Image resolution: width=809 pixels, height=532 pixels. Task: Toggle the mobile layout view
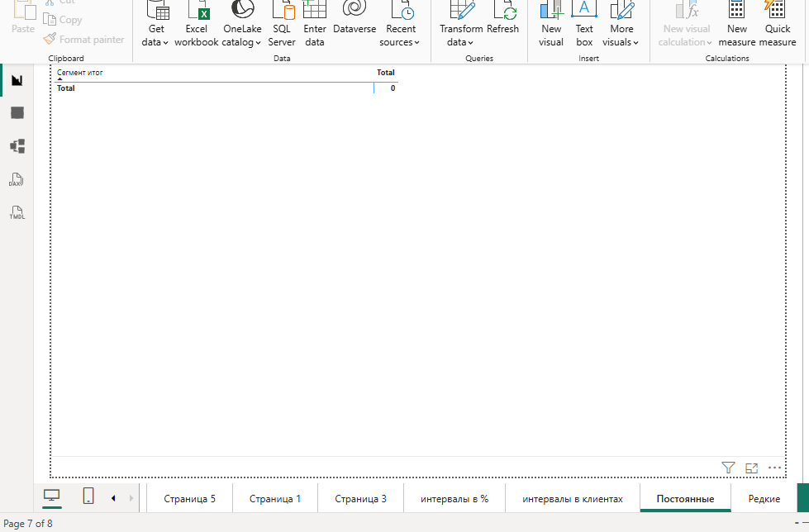[x=88, y=496]
